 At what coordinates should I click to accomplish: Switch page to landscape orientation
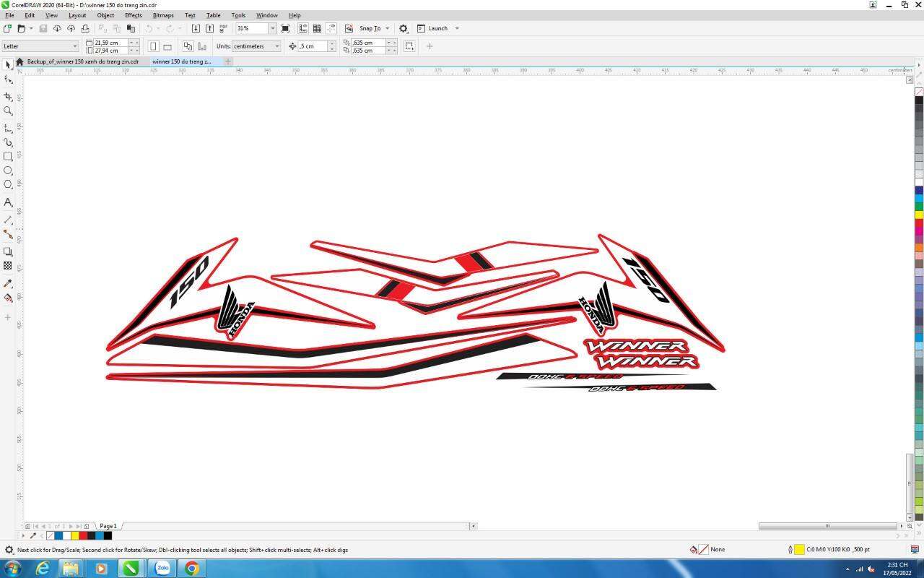click(x=167, y=46)
